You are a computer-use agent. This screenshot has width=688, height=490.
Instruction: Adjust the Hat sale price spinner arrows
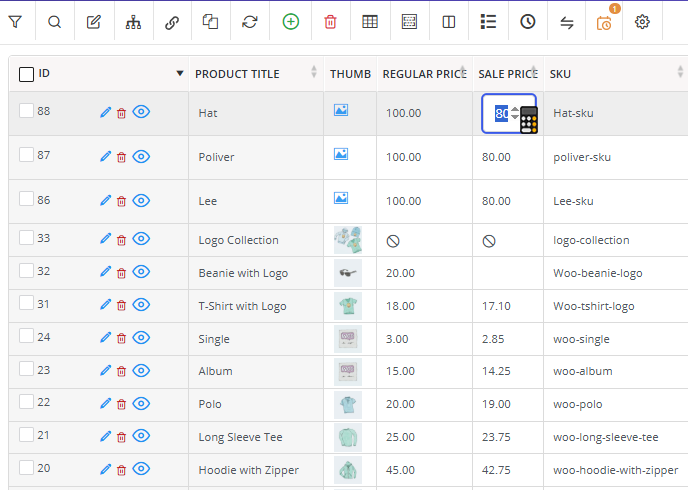coord(515,113)
